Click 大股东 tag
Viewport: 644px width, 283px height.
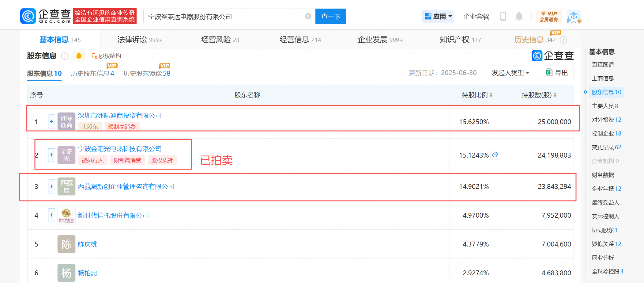(x=90, y=127)
